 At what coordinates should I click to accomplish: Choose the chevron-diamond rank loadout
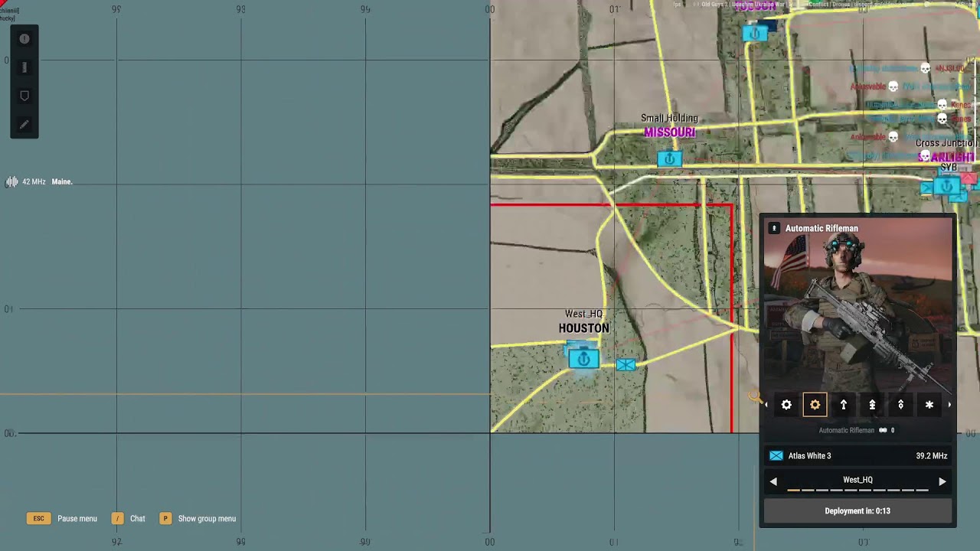(x=900, y=405)
